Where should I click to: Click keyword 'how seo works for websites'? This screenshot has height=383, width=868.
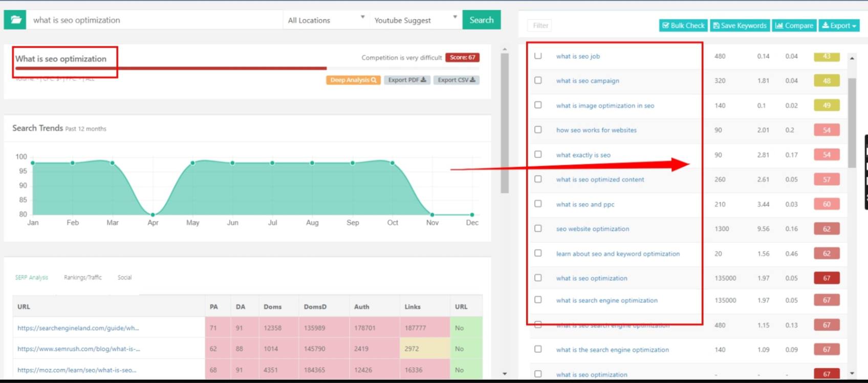(x=596, y=130)
